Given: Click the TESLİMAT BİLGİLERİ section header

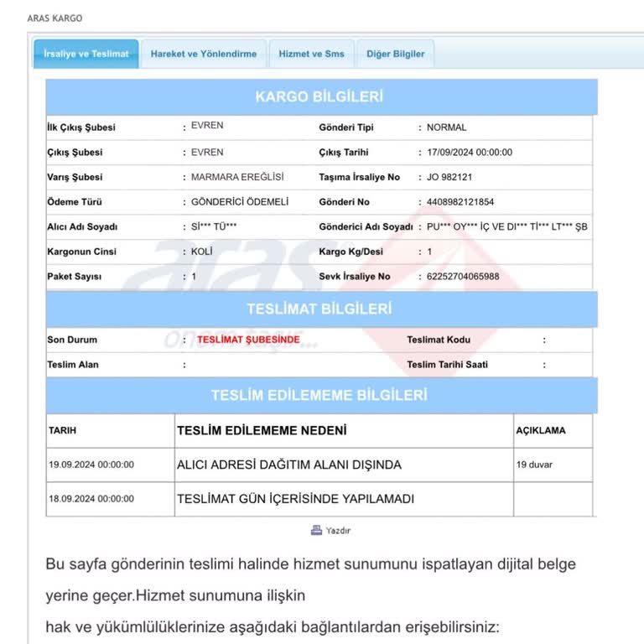Looking at the screenshot, I should pyautogui.click(x=322, y=309).
